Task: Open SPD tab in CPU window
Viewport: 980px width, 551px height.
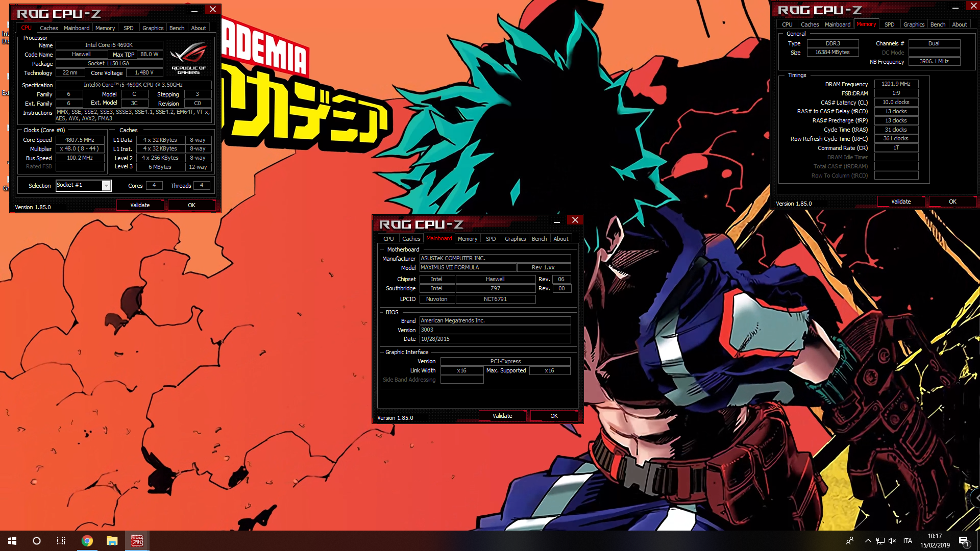Action: pos(129,28)
